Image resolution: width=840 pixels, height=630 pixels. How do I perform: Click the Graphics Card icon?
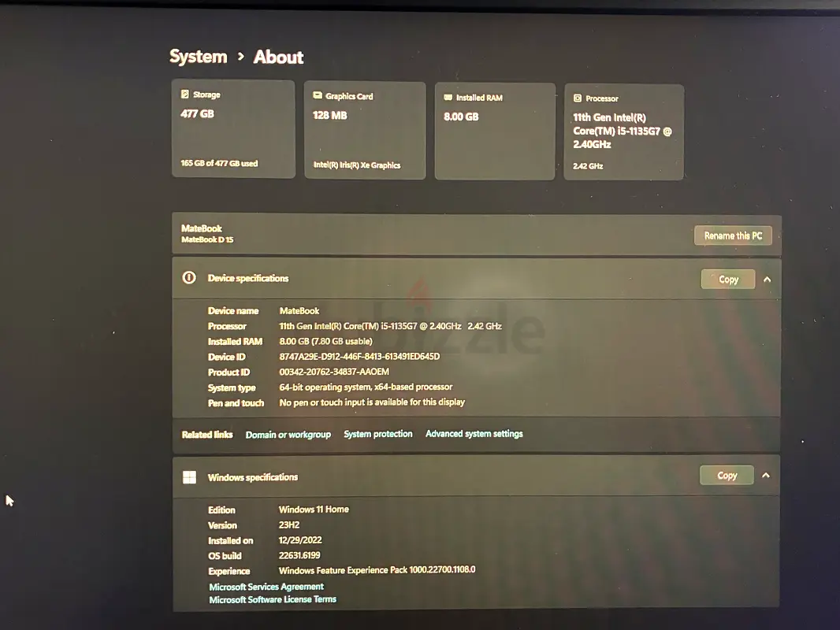pos(318,95)
